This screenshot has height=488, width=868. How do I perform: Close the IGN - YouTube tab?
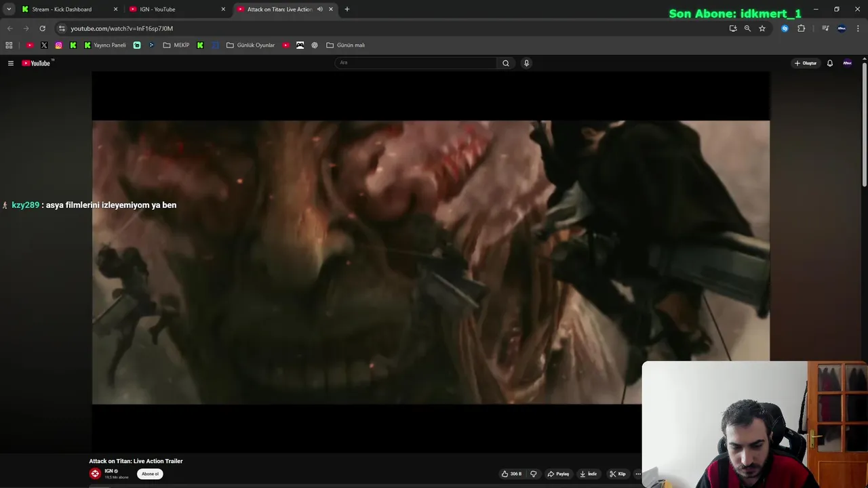(223, 9)
